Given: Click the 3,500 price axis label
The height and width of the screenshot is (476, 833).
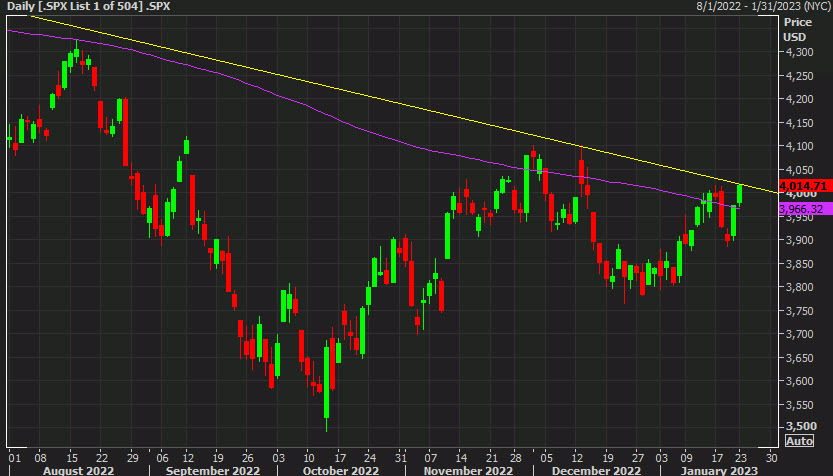Looking at the screenshot, I should [x=801, y=426].
